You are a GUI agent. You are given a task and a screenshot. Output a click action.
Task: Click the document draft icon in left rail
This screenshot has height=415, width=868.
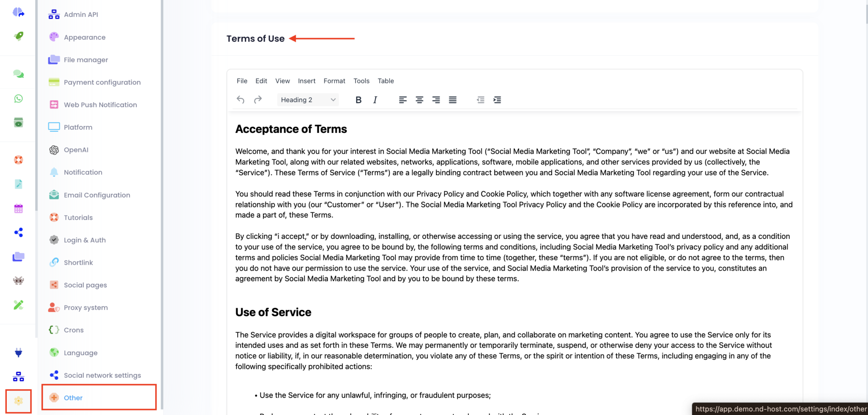pyautogui.click(x=18, y=184)
